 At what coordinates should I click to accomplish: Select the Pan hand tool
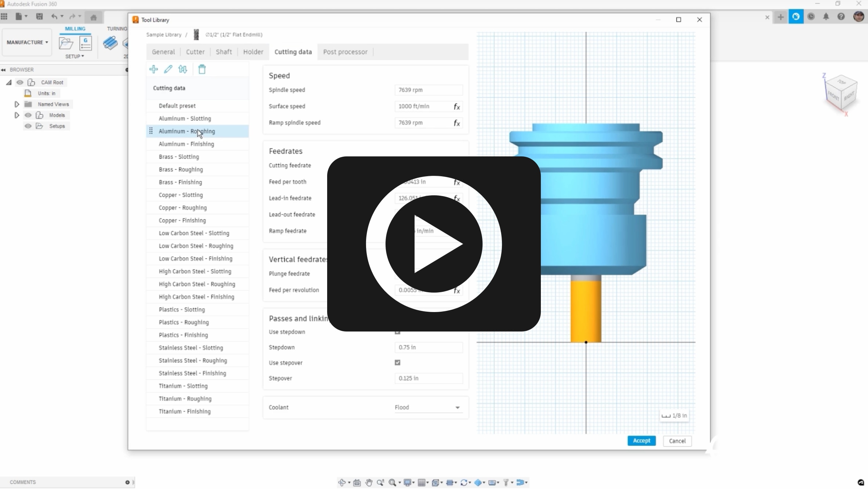point(369,482)
